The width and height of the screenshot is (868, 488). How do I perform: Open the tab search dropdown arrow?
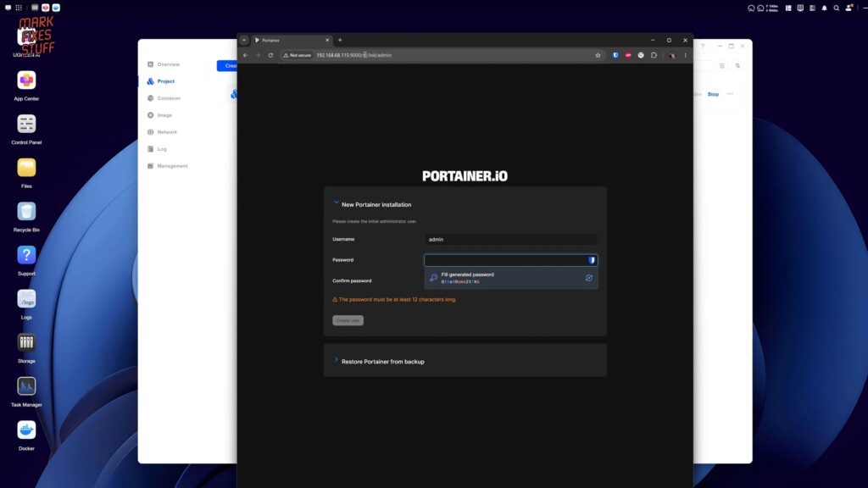click(243, 40)
